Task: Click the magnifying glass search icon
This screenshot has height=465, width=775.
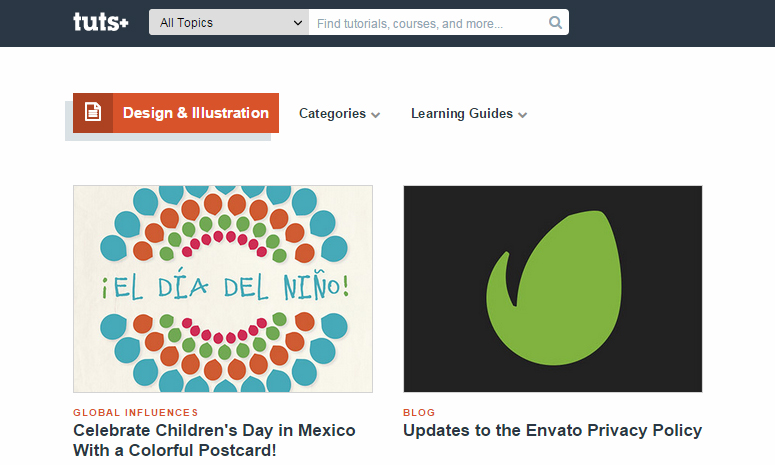Action: 556,23
